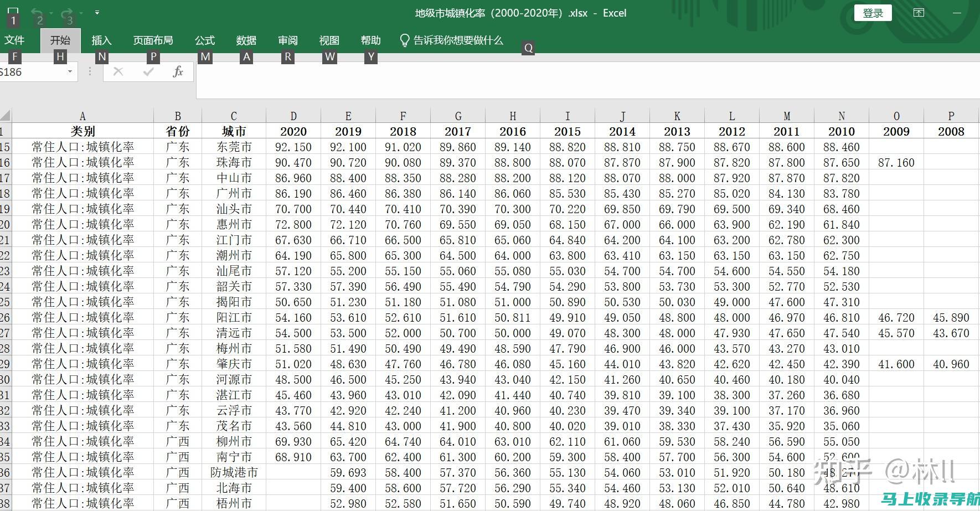Open the Undo history dropdown arrow
Viewport: 980px width, 511px height.
51,13
